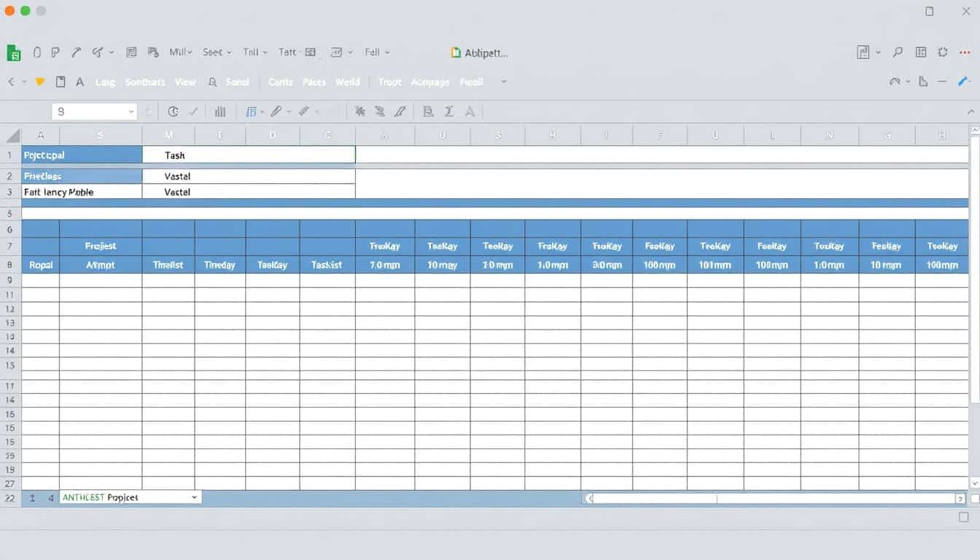Click the star burst icon in formula toolbar
The height and width of the screenshot is (560, 980).
359,112
